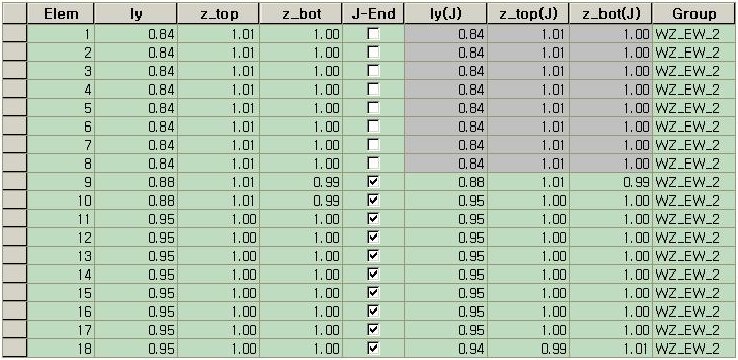Edit the Iy(J) cell in row 18

[x=445, y=348]
